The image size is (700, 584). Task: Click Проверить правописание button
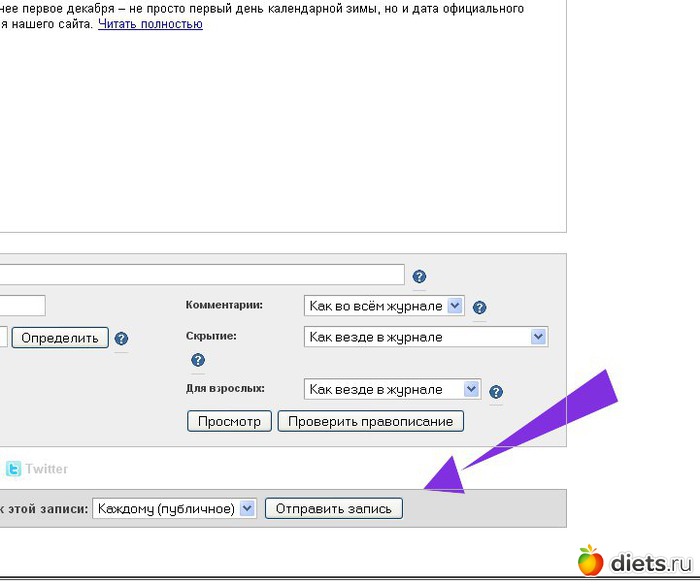(x=370, y=421)
